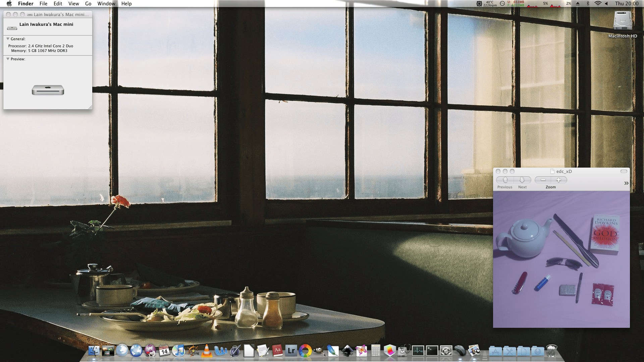The image size is (644, 362).
Task: Open System Preferences gear in dock
Action: [x=446, y=351]
